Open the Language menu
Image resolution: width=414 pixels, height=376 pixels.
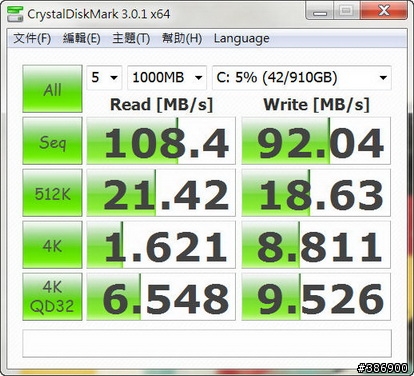point(242,39)
